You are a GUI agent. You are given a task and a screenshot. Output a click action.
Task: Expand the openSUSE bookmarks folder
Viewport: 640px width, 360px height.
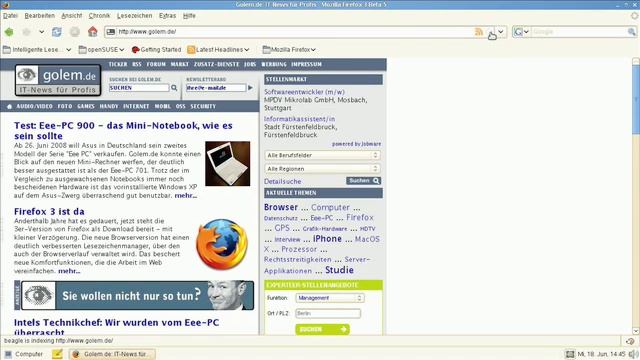click(x=101, y=49)
